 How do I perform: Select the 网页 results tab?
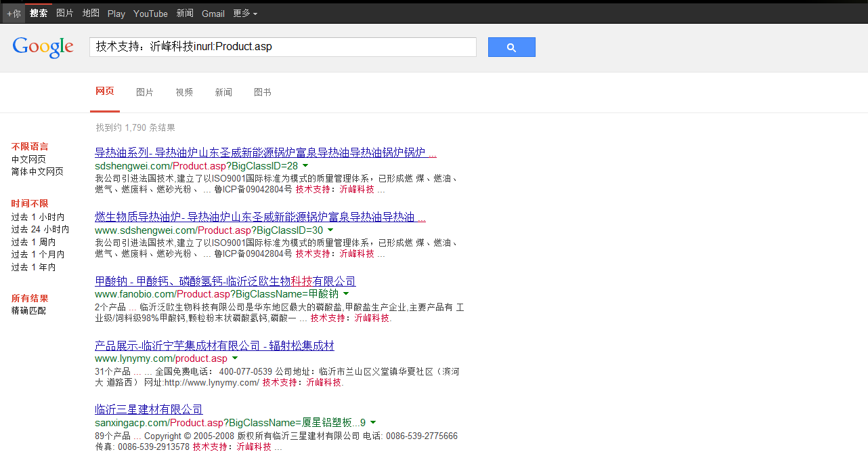point(105,92)
